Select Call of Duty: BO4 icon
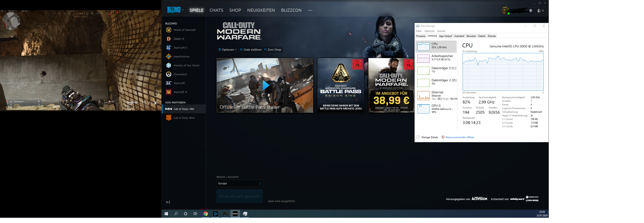 [x=169, y=118]
